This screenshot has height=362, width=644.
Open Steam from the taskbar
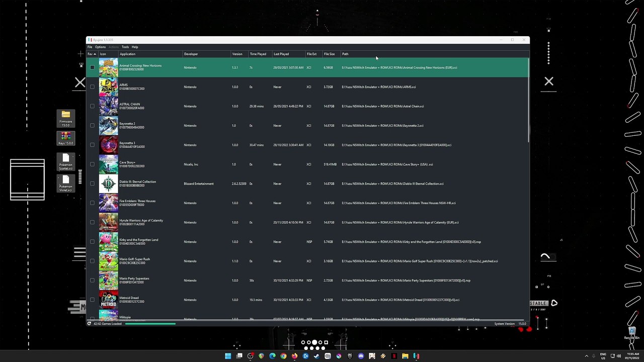click(316, 356)
